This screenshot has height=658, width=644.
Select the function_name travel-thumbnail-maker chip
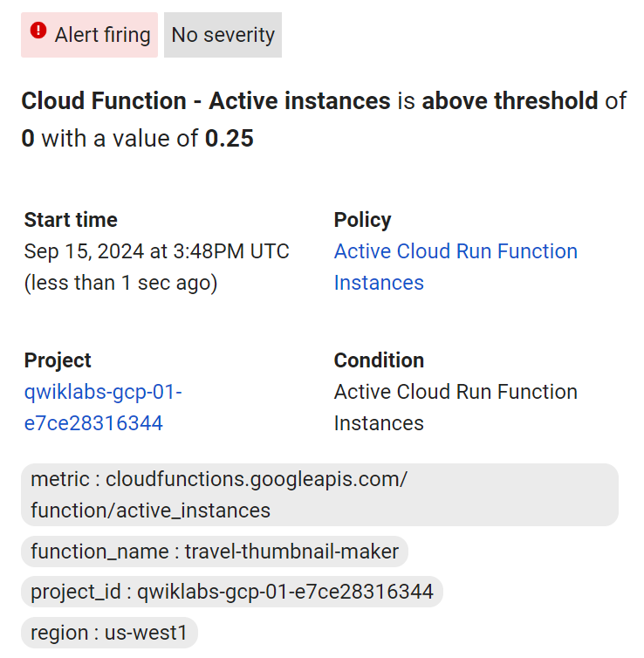(x=215, y=552)
